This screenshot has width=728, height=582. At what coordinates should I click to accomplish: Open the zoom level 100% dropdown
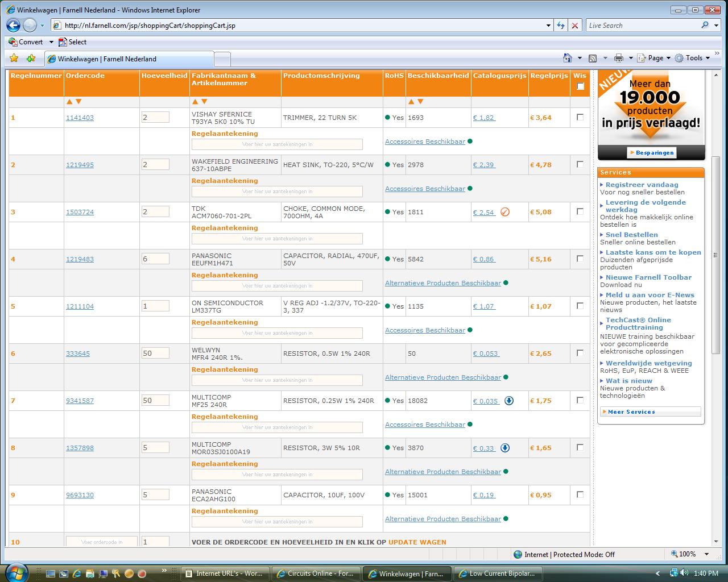coord(707,554)
